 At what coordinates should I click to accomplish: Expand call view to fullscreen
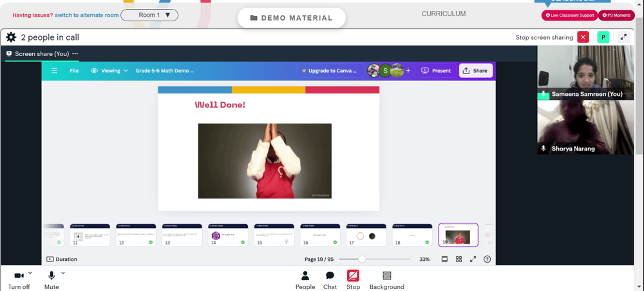click(623, 37)
